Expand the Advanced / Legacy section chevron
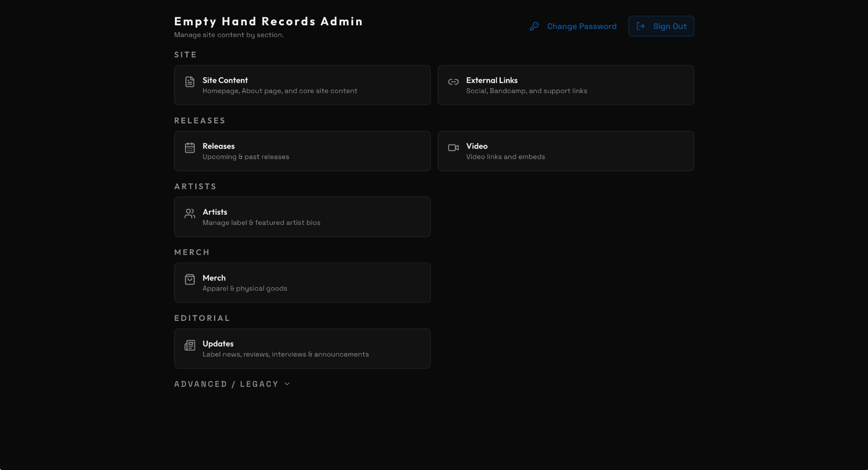Screen dimensions: 868x470 (x=287, y=384)
